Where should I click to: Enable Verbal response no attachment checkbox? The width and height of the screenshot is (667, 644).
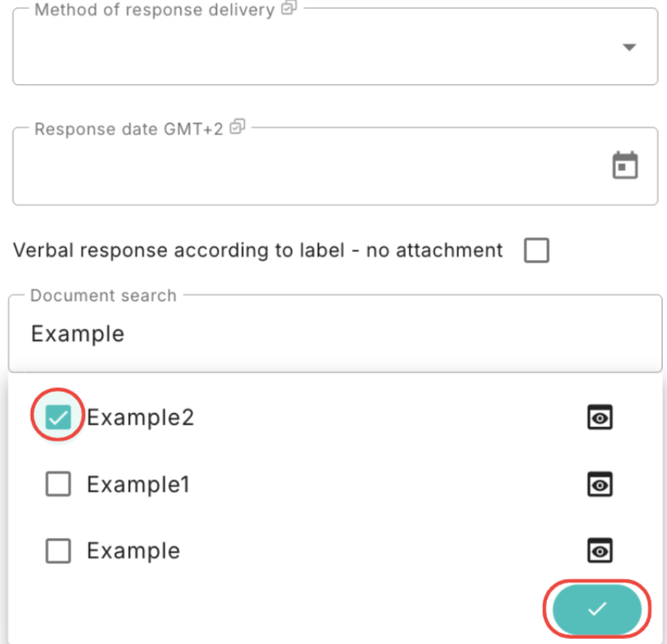click(x=537, y=250)
